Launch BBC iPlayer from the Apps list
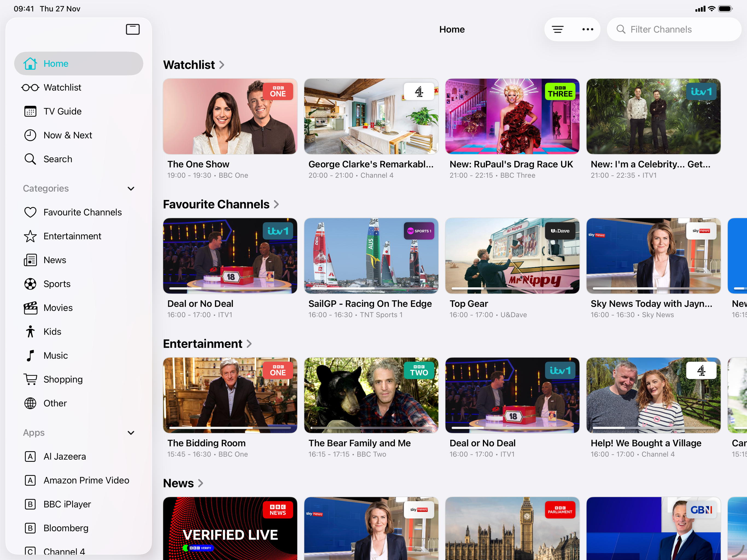The image size is (747, 560). [67, 504]
